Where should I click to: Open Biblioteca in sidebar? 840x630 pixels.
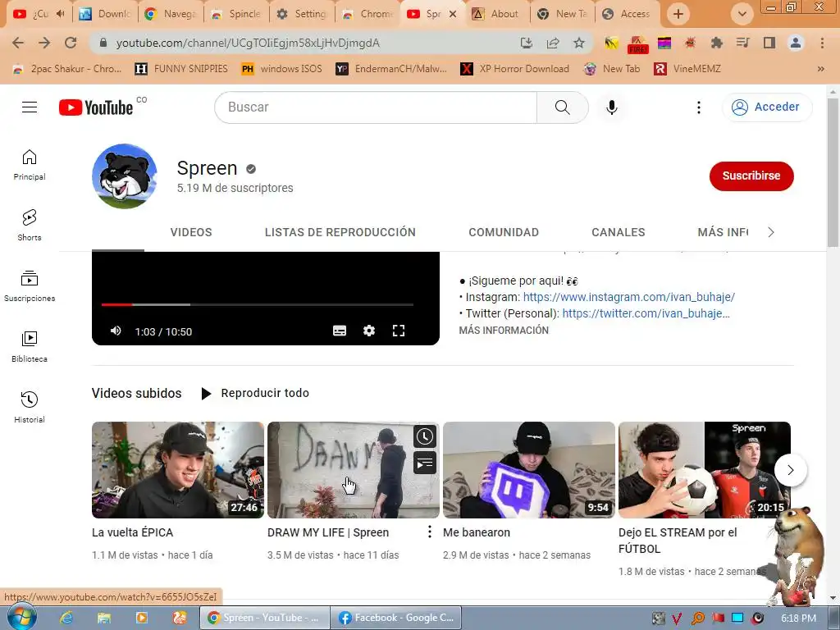click(30, 347)
